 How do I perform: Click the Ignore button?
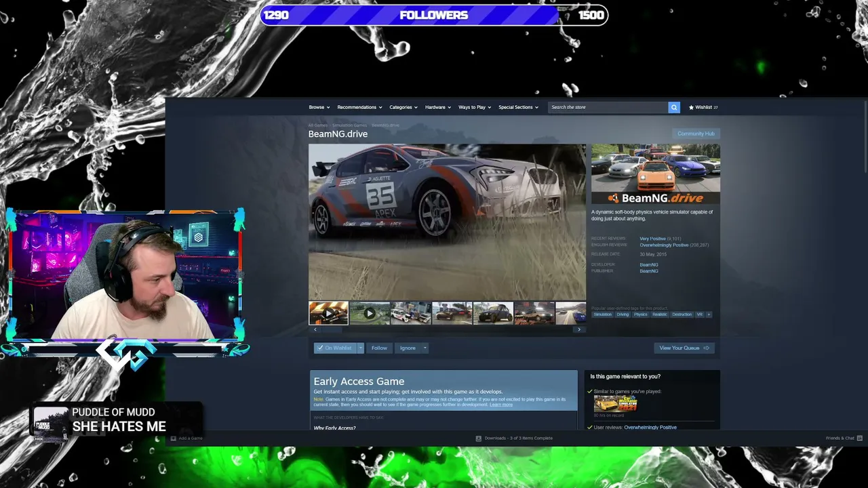pyautogui.click(x=408, y=348)
